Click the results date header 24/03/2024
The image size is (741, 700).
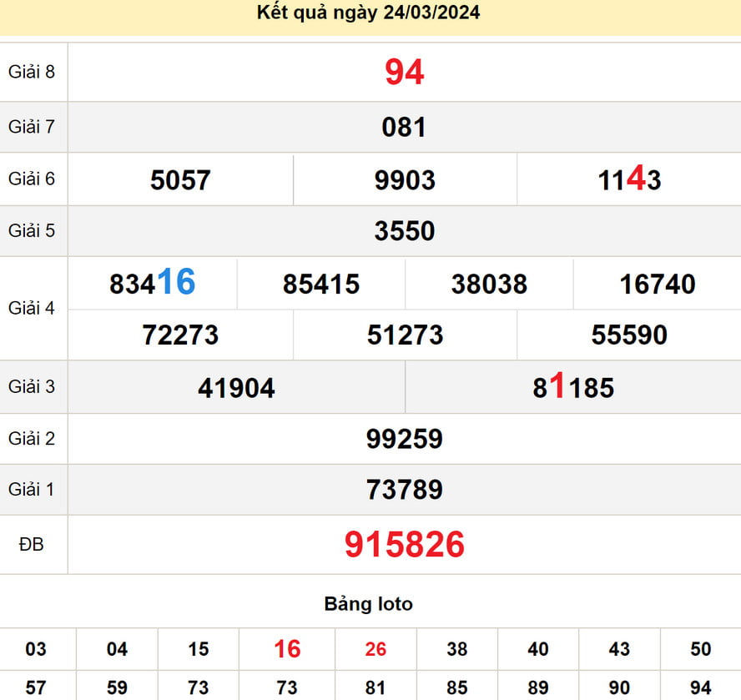368,13
